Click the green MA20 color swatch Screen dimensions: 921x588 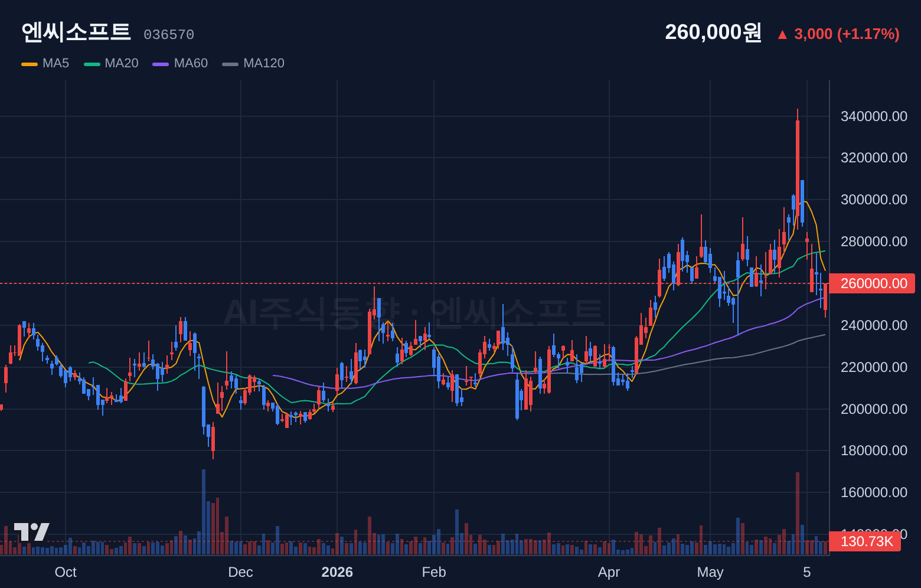92,64
